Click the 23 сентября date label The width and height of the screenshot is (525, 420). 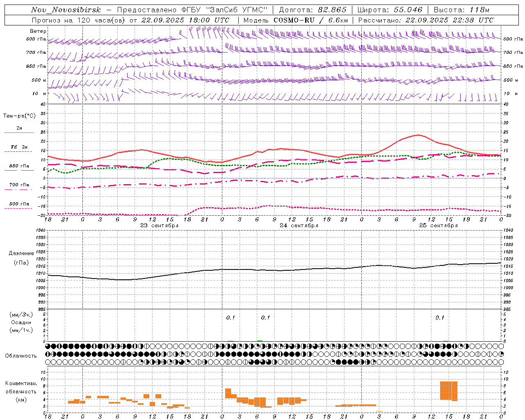(x=159, y=226)
